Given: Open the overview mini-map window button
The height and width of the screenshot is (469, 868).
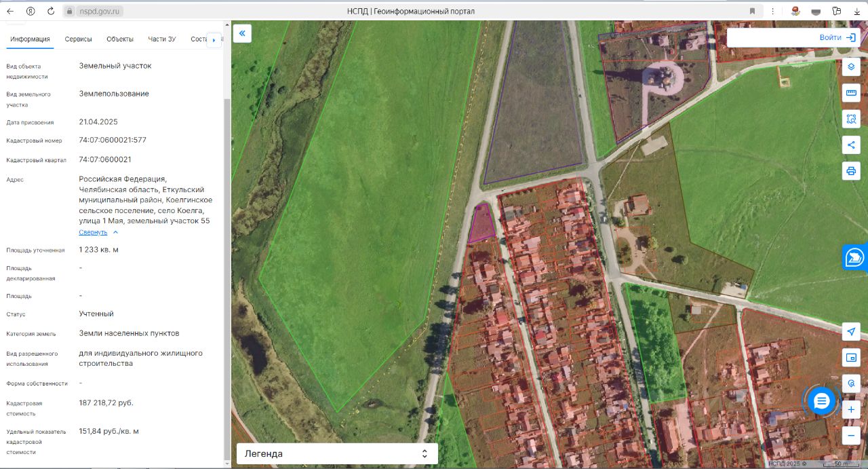Looking at the screenshot, I should coord(851,357).
